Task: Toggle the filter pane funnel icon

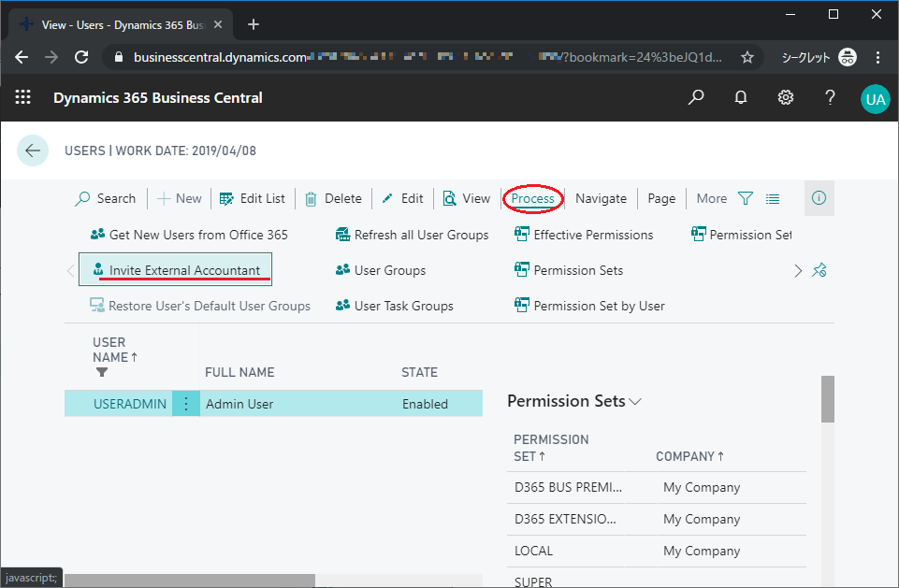Action: click(746, 198)
